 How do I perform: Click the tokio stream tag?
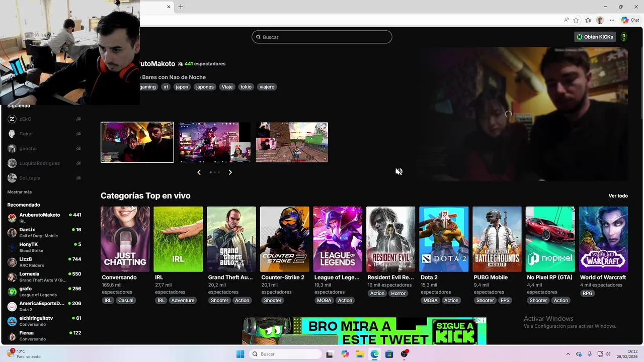point(246,87)
